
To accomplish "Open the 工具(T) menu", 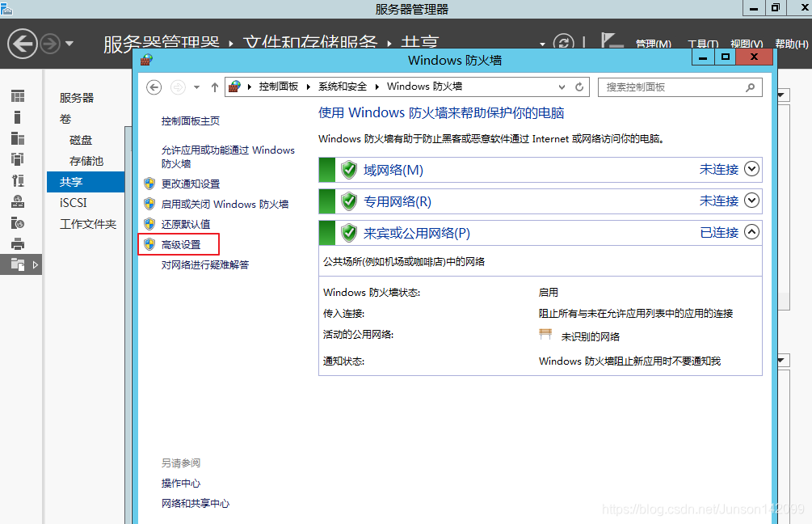I will 703,44.
